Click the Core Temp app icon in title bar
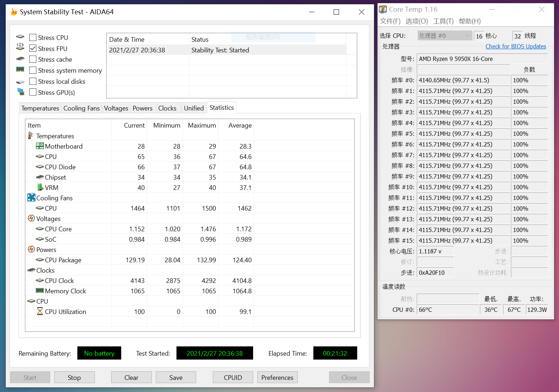This screenshot has width=559, height=392. [383, 9]
